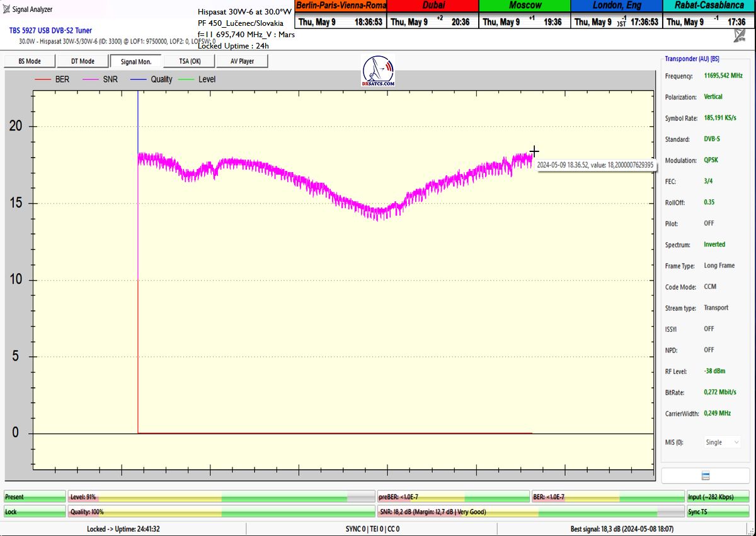Viewport: 756px width, 536px height.
Task: Click the satellite dish icon at top right
Action: coord(740,35)
